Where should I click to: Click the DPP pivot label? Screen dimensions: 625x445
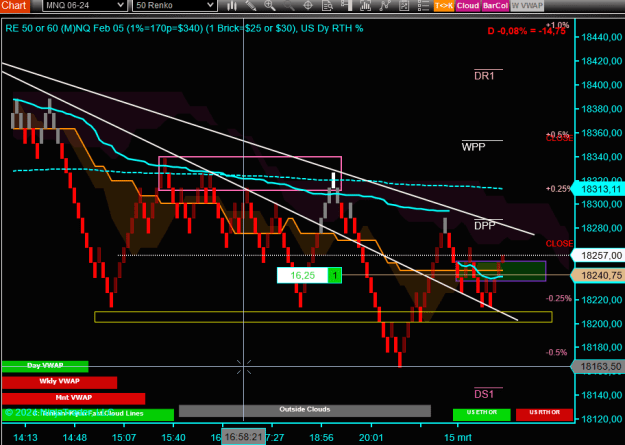pos(484,226)
